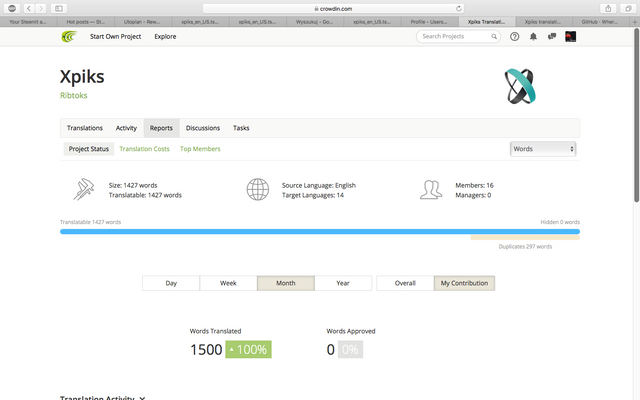Click the project size caliper icon
Viewport: 640px width, 400px height.
click(84, 189)
